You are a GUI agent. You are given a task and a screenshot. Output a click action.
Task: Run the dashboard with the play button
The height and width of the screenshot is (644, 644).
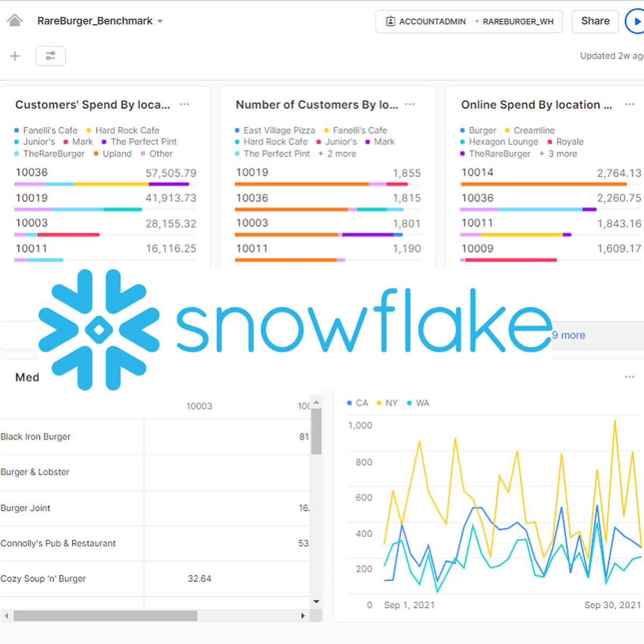(636, 21)
